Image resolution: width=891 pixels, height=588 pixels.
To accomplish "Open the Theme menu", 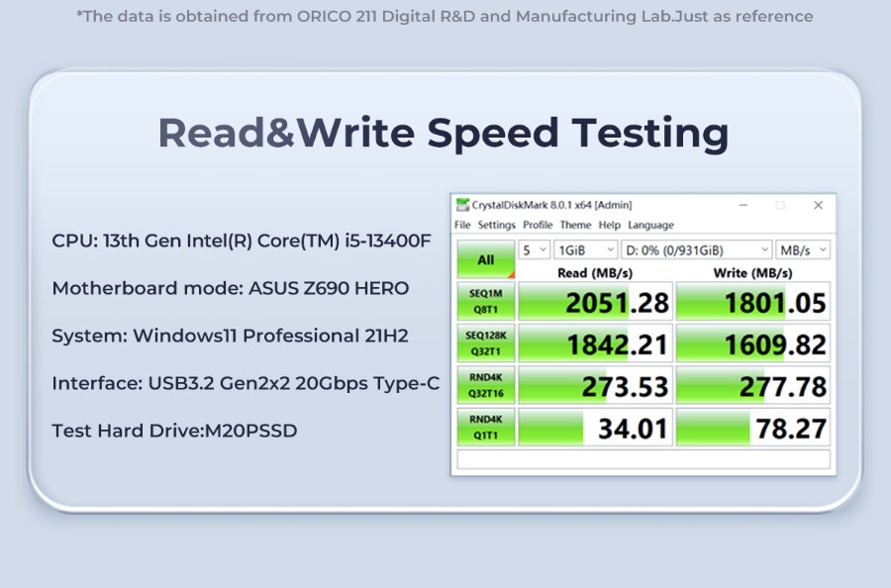I will click(575, 225).
